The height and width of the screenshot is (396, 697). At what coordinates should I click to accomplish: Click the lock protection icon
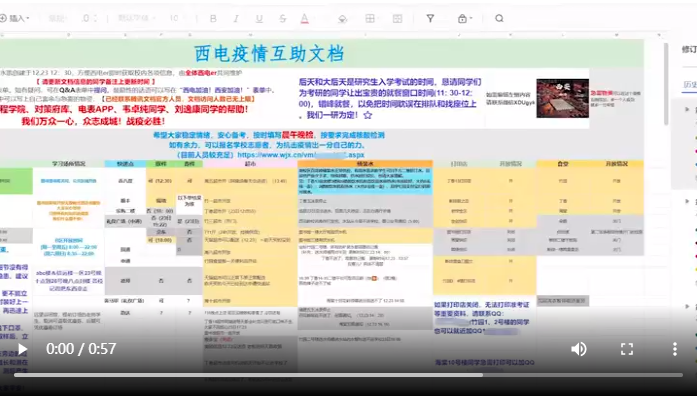(x=462, y=19)
